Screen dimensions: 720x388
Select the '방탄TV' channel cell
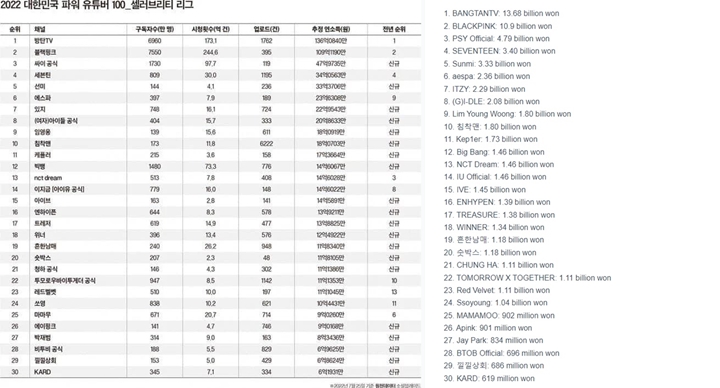44,41
